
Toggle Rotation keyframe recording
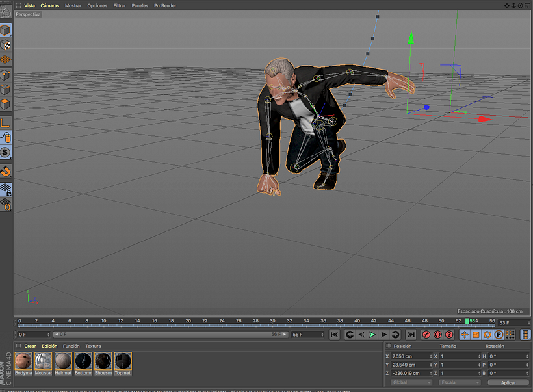point(487,335)
